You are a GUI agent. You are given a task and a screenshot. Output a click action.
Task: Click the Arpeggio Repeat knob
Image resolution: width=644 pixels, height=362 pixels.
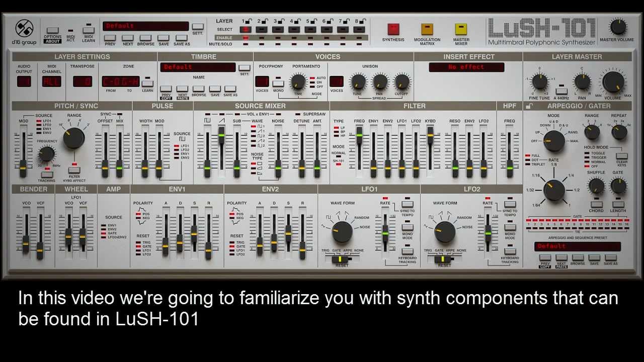point(619,132)
